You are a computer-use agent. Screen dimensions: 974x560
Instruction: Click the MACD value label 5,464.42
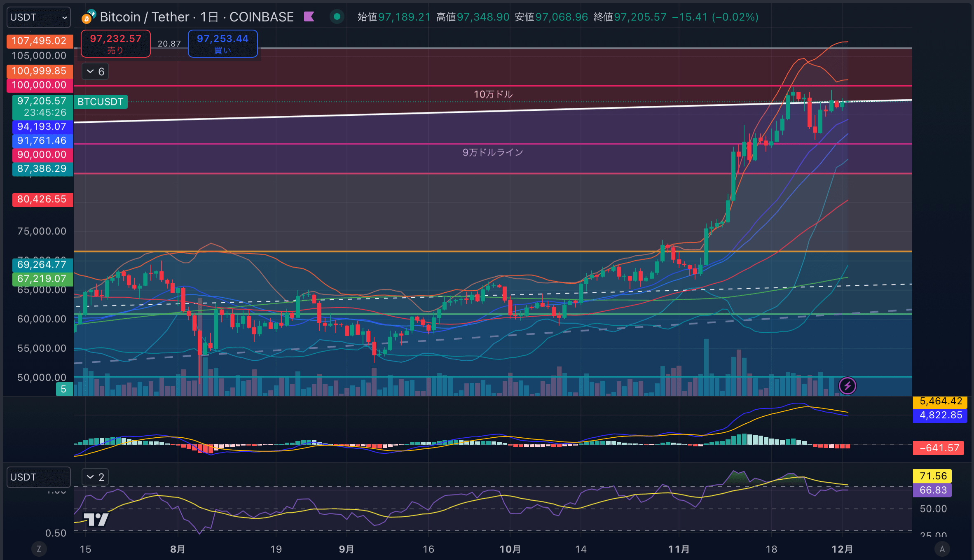tap(940, 401)
